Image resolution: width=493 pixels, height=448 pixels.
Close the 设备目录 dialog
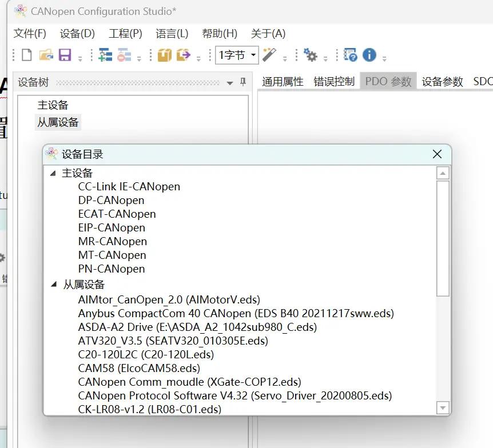point(437,154)
